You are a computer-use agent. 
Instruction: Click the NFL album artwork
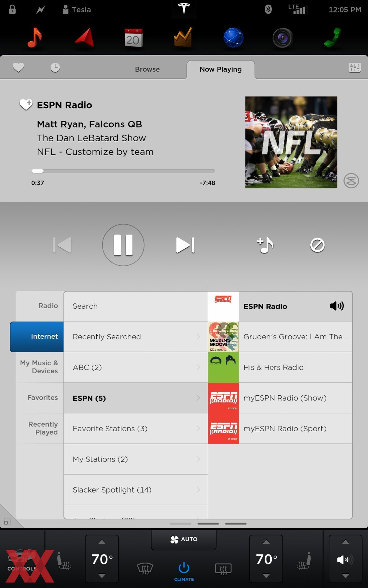tap(291, 142)
